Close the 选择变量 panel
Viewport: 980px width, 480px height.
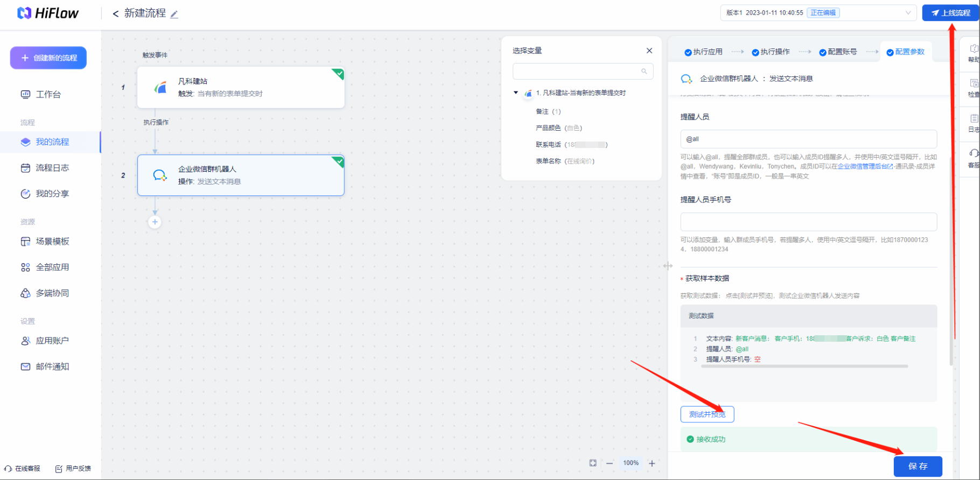(649, 51)
